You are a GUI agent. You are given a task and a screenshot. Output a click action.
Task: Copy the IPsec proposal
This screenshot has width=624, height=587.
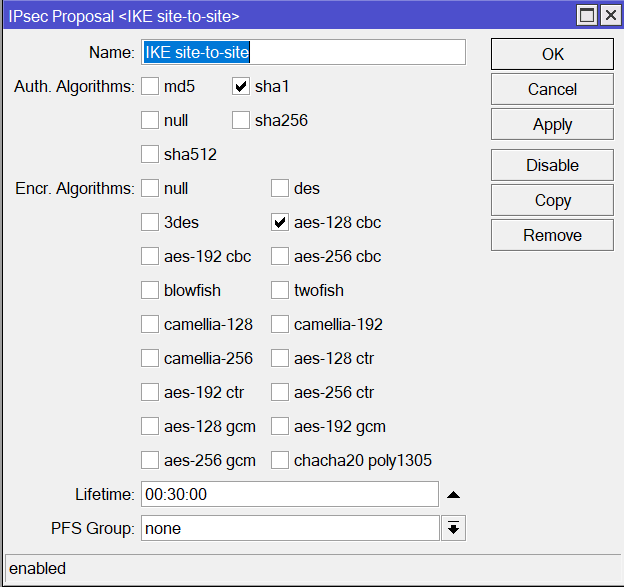click(552, 200)
